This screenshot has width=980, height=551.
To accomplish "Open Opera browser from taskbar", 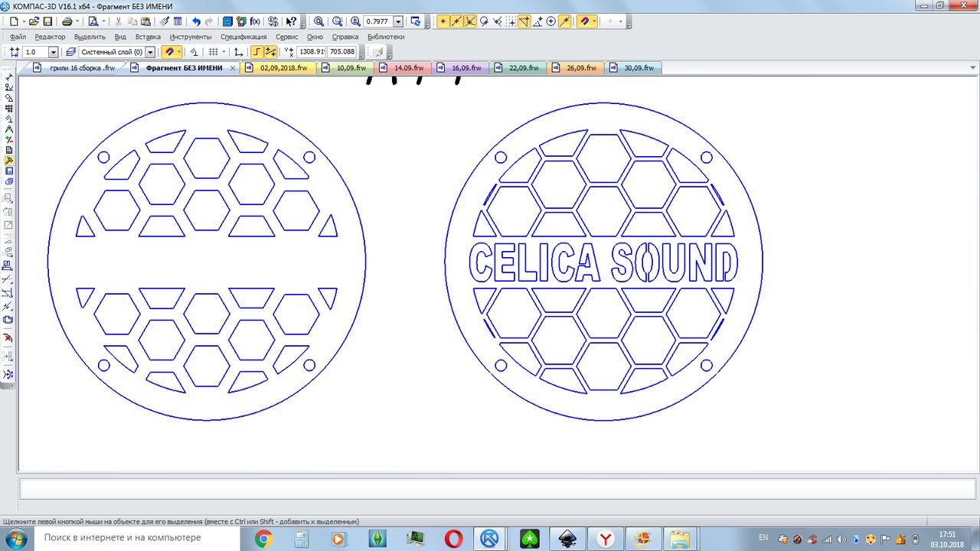I will point(453,539).
